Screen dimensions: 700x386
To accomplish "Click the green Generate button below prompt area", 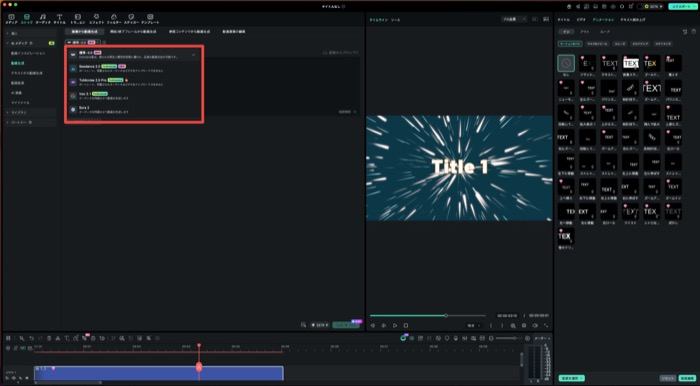I will point(346,325).
